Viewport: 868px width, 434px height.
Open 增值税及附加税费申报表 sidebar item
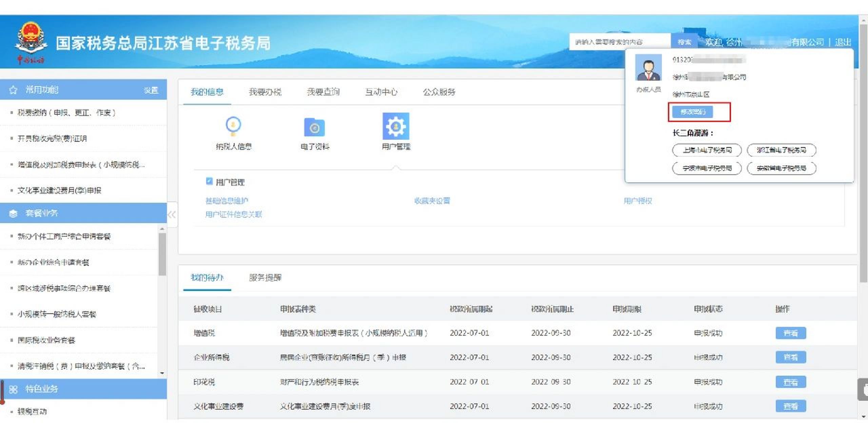pos(81,164)
